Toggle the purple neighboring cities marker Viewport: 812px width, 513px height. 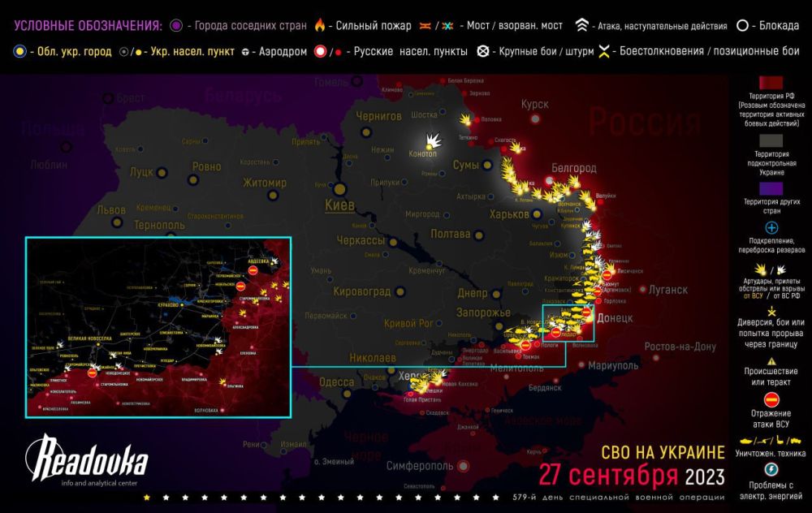click(175, 24)
